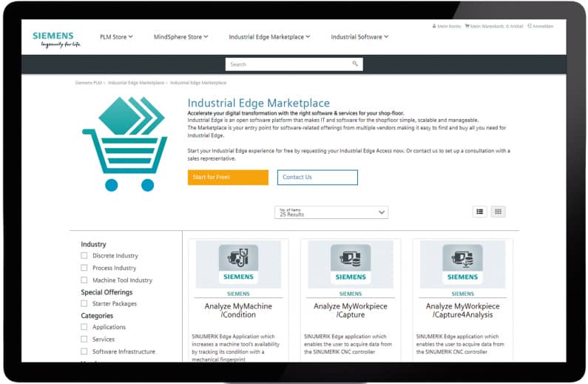Screen dimensions: 588x384
Task: Expand the MindSphere Store menu
Action: [180, 37]
